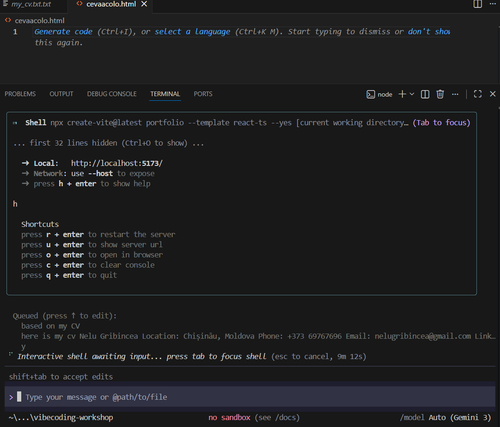Show the PORTS tab
The image size is (500, 427).
203,94
